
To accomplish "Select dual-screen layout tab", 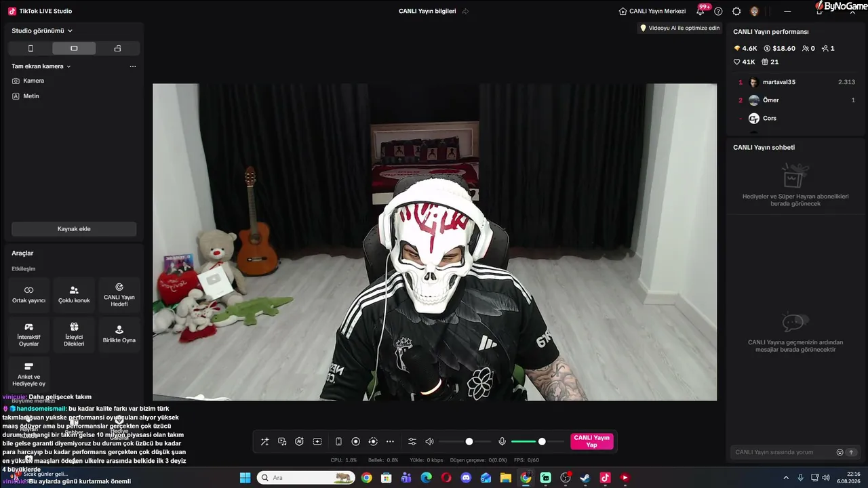I will point(117,48).
